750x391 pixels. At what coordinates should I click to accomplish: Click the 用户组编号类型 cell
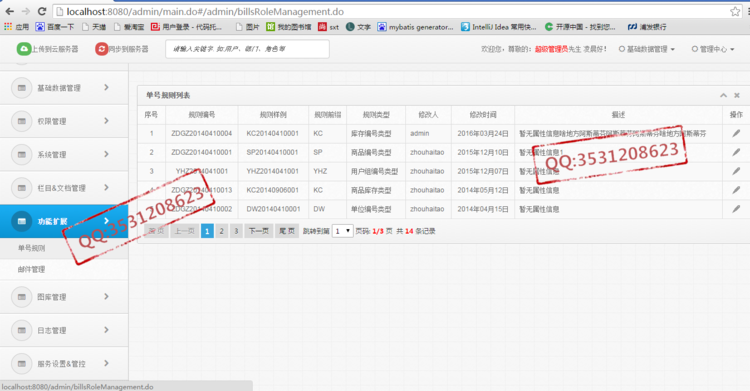(x=375, y=171)
